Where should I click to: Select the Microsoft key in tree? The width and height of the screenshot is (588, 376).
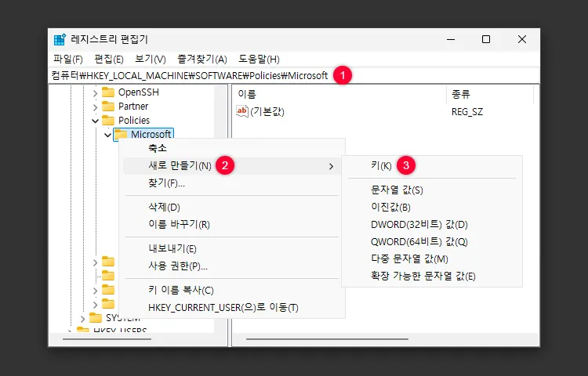pyautogui.click(x=151, y=134)
